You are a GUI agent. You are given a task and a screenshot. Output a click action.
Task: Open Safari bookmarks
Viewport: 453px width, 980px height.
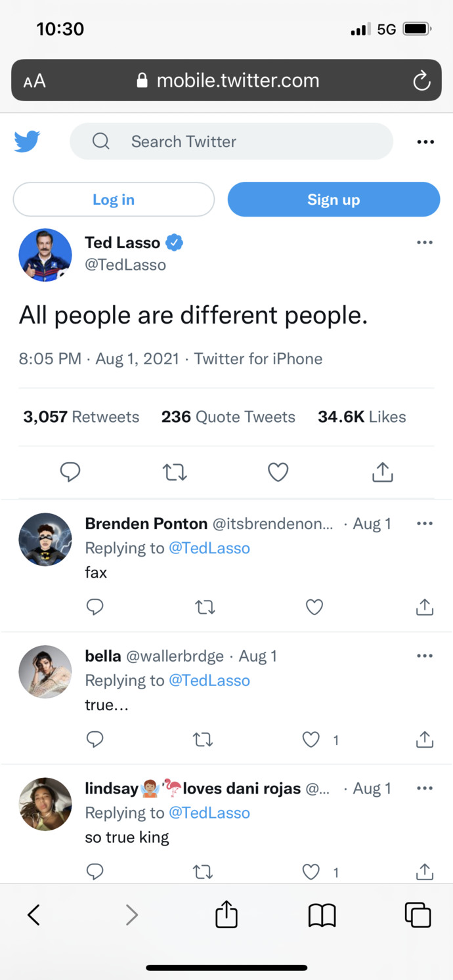point(322,914)
